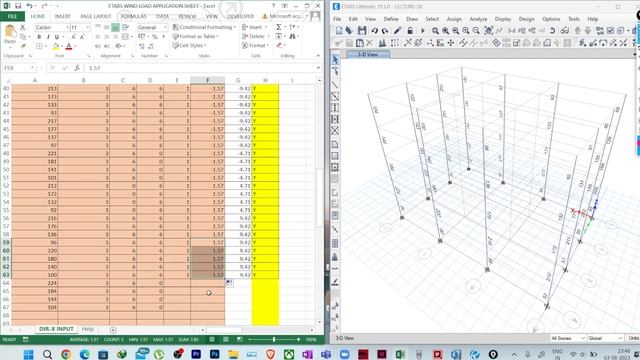The height and width of the screenshot is (360, 640).
Task: Expand the Conditional Formatting menu
Action: click(204, 27)
